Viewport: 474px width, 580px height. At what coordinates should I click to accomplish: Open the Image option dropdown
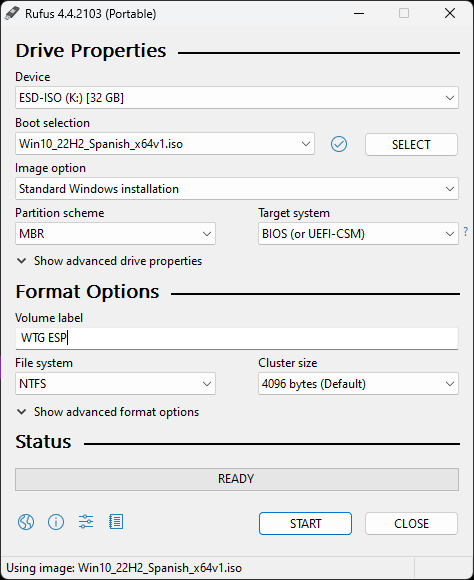click(x=237, y=189)
